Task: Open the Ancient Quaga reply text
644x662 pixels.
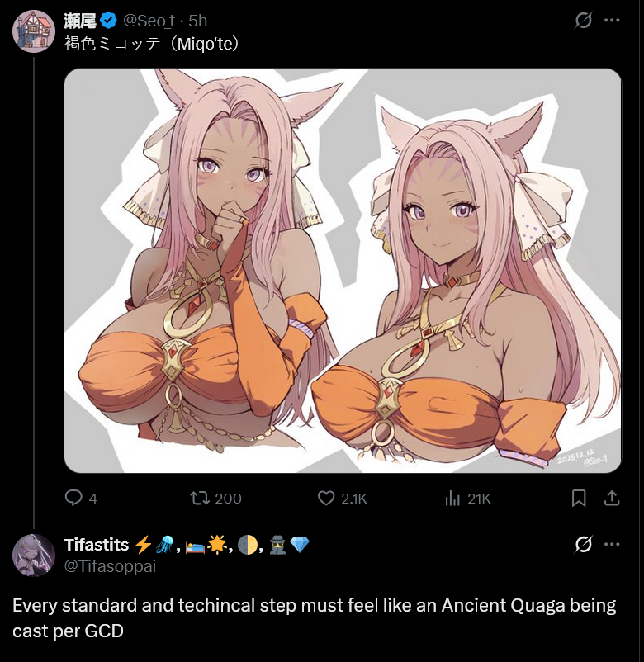Action: tap(315, 617)
